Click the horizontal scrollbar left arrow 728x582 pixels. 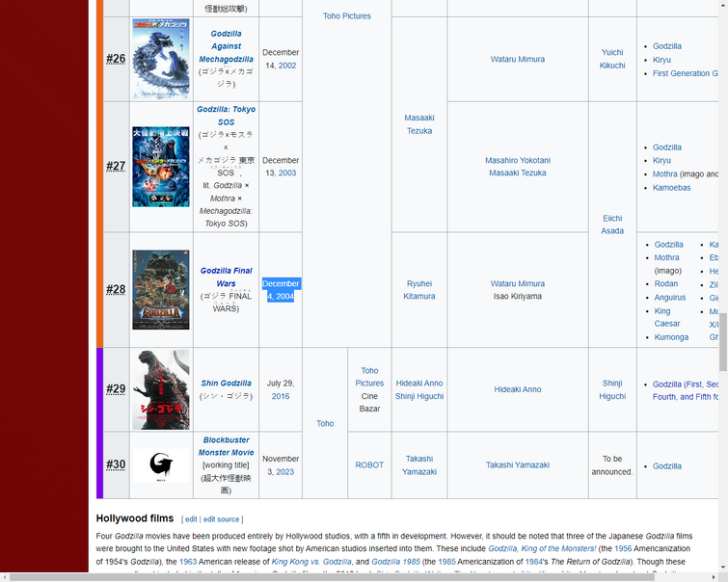point(4,577)
